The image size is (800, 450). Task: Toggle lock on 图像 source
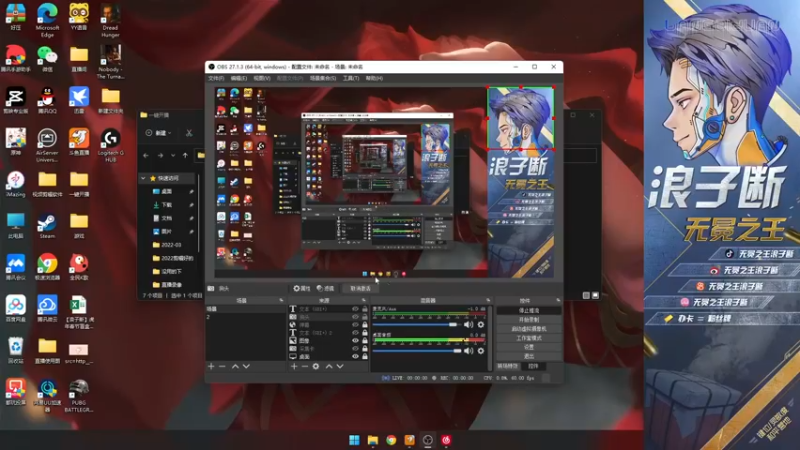coord(365,340)
